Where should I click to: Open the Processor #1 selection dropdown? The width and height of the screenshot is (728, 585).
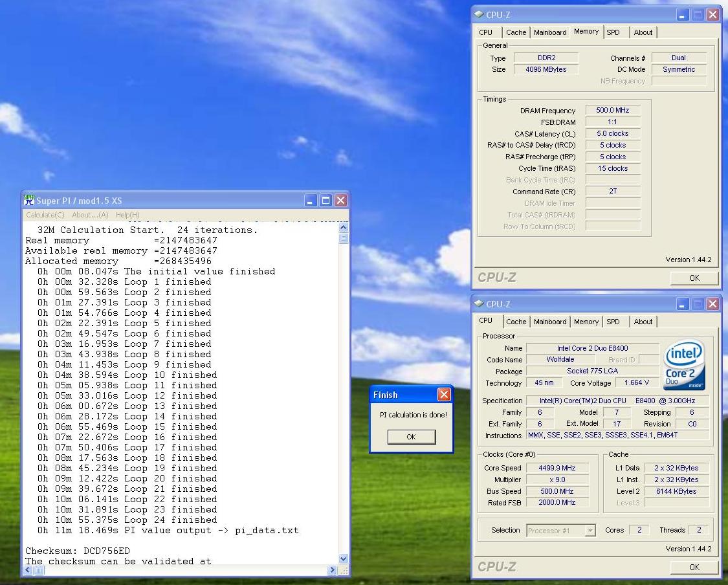coord(590,530)
